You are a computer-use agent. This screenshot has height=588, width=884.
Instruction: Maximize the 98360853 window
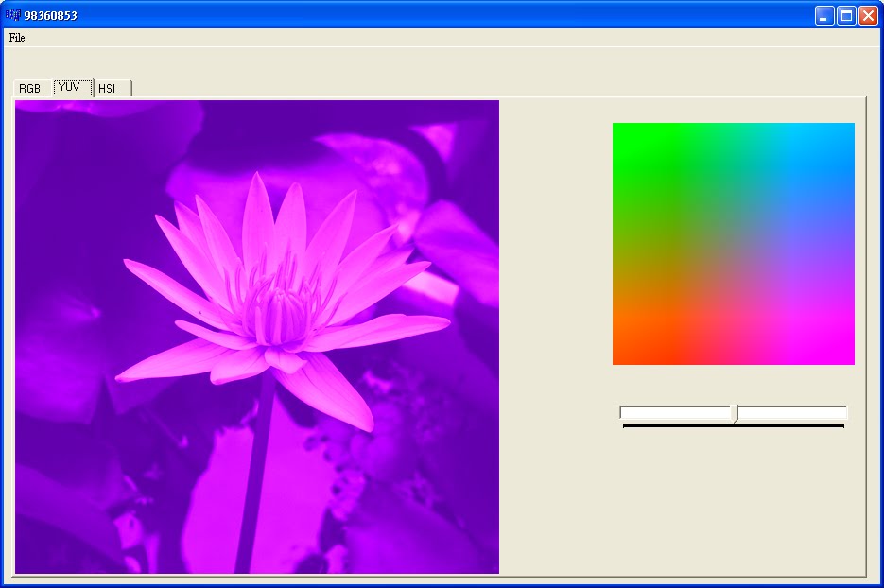coord(846,16)
